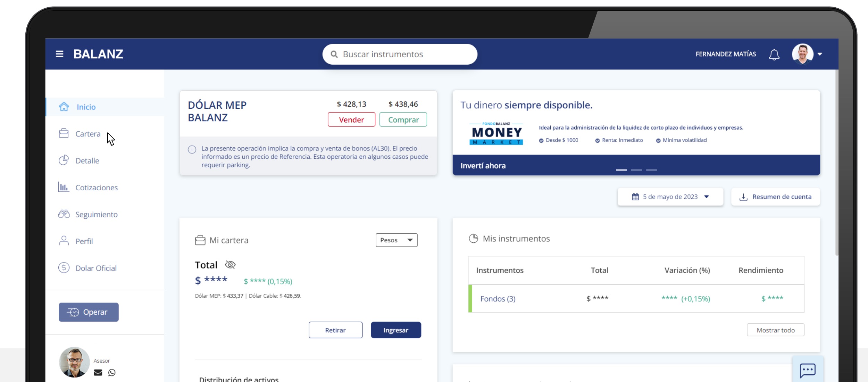Click the user profile avatar

(802, 54)
